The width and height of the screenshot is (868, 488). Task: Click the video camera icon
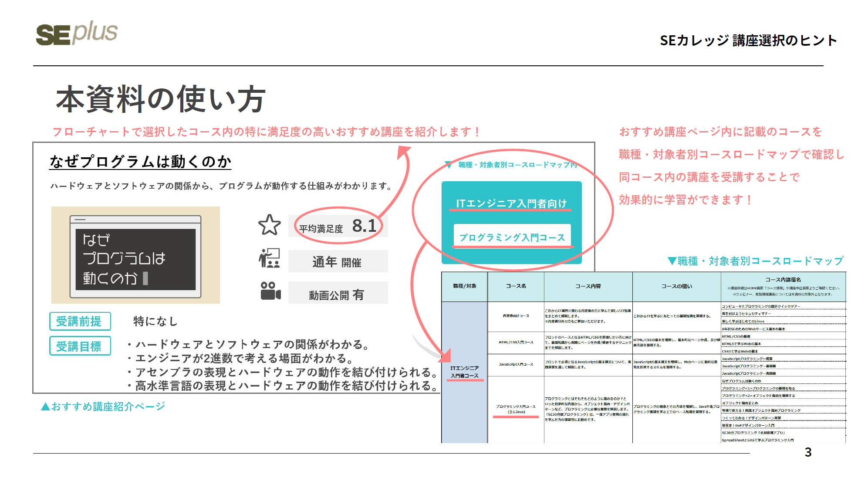click(270, 291)
